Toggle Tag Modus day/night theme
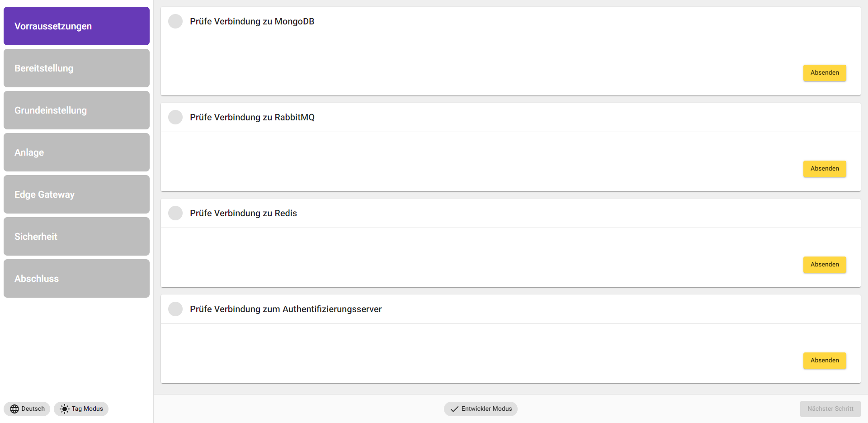 (81, 409)
